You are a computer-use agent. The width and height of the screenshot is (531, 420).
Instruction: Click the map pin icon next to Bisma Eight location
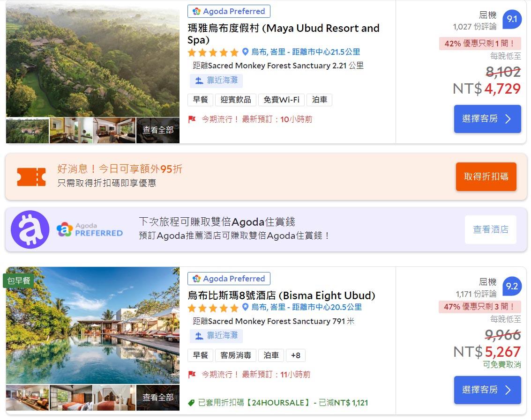(x=246, y=307)
